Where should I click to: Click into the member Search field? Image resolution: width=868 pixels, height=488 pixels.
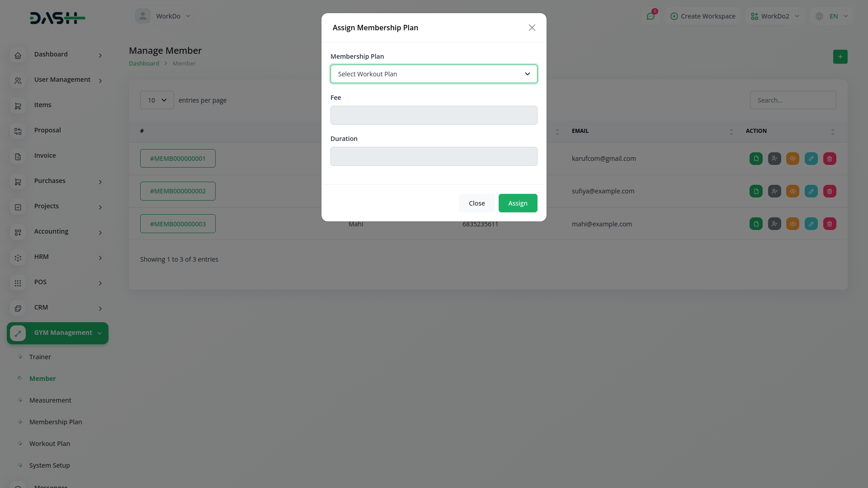(793, 100)
